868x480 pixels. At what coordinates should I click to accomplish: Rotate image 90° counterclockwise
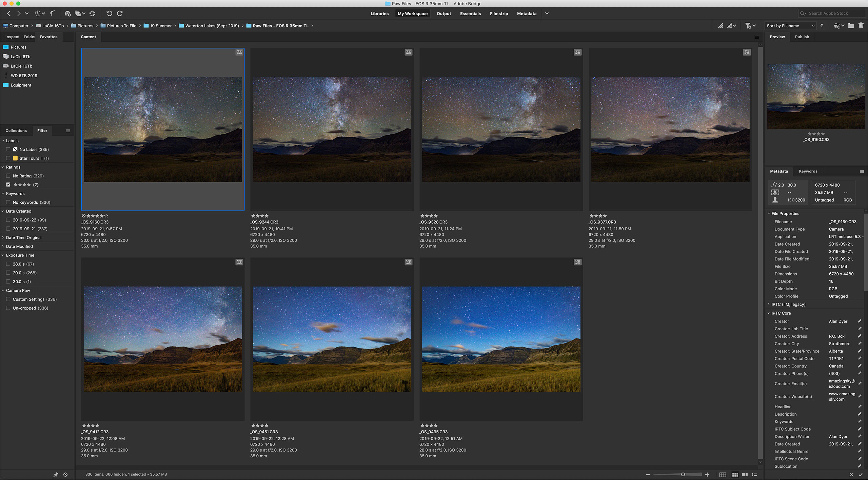[x=109, y=14]
